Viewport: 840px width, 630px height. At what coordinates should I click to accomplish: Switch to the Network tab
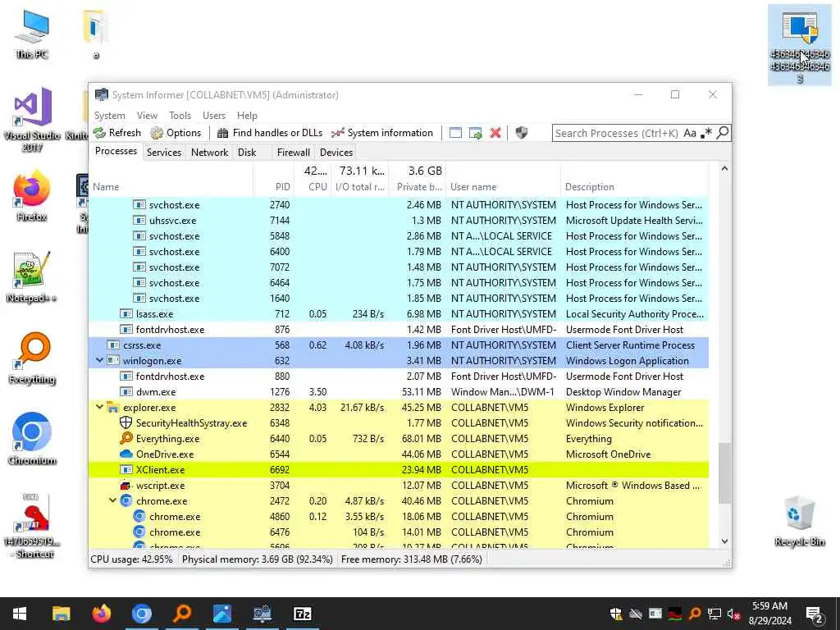pyautogui.click(x=209, y=152)
